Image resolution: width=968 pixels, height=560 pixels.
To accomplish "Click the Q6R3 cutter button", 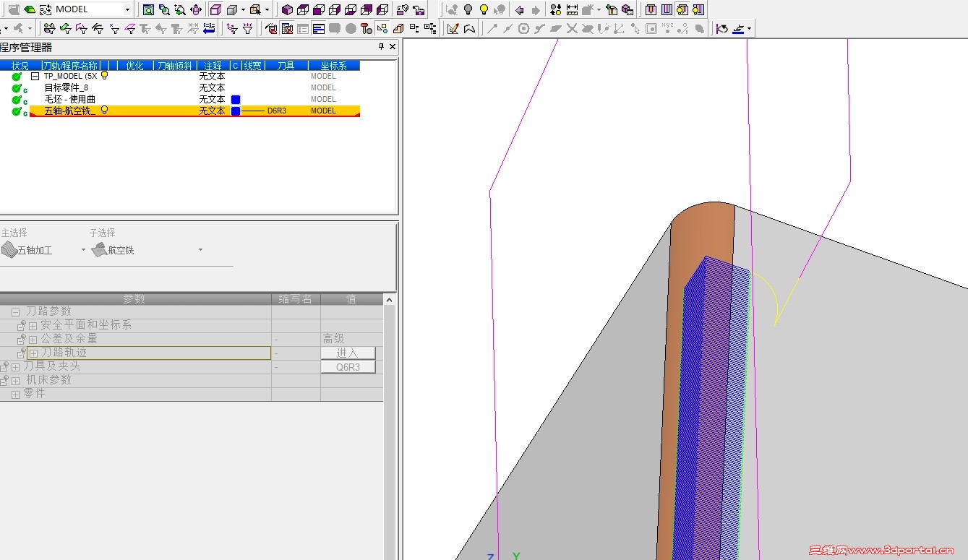I will pyautogui.click(x=348, y=367).
